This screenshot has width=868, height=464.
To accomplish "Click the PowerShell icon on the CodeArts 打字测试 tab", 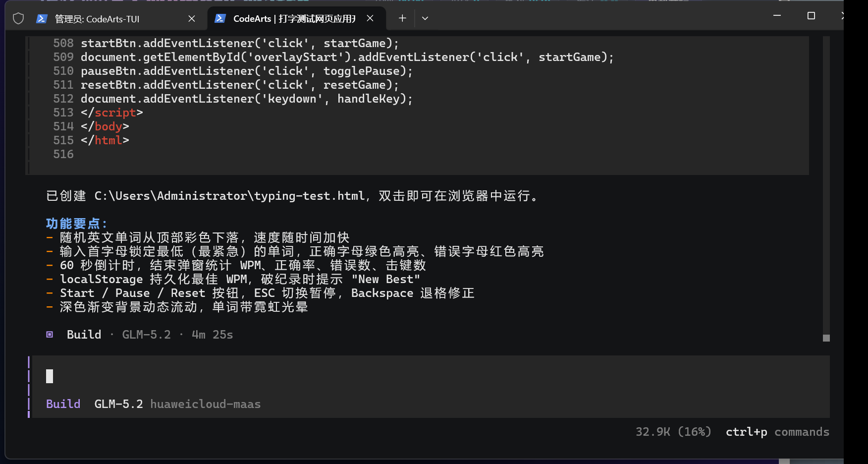I will coord(220,19).
